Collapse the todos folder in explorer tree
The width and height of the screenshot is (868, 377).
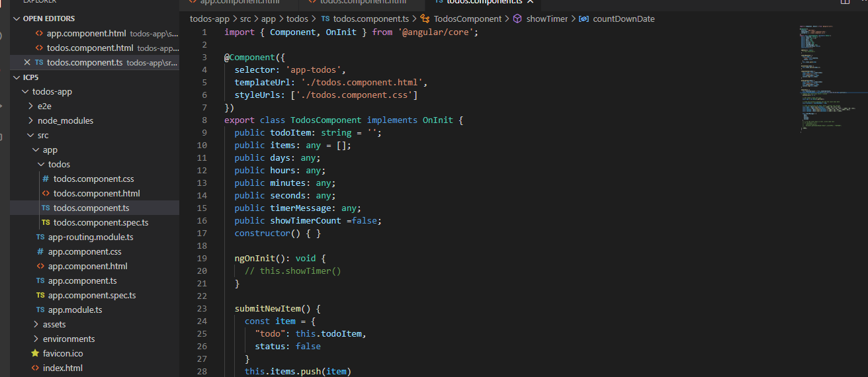42,164
